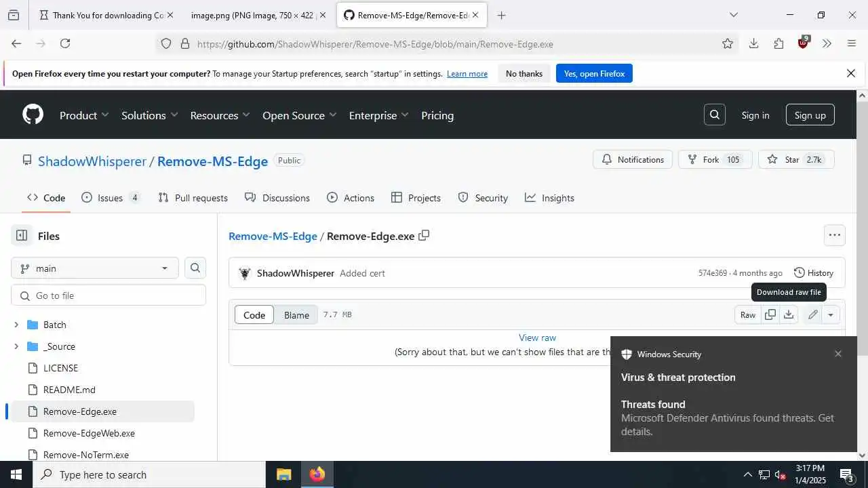This screenshot has height=488, width=868.
Task: Open README.md in file tree
Action: 69,390
